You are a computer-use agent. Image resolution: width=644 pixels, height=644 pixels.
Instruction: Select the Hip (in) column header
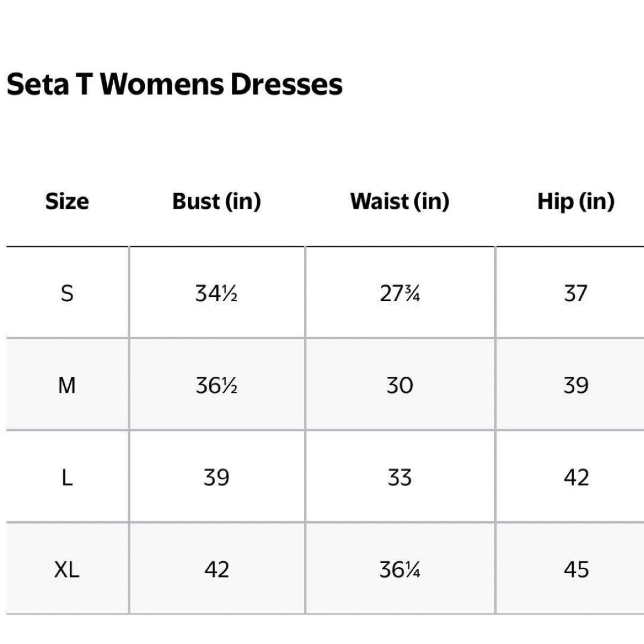tap(576, 201)
